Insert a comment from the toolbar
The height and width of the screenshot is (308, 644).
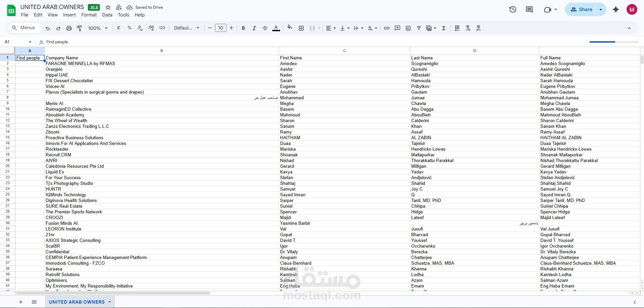click(397, 28)
